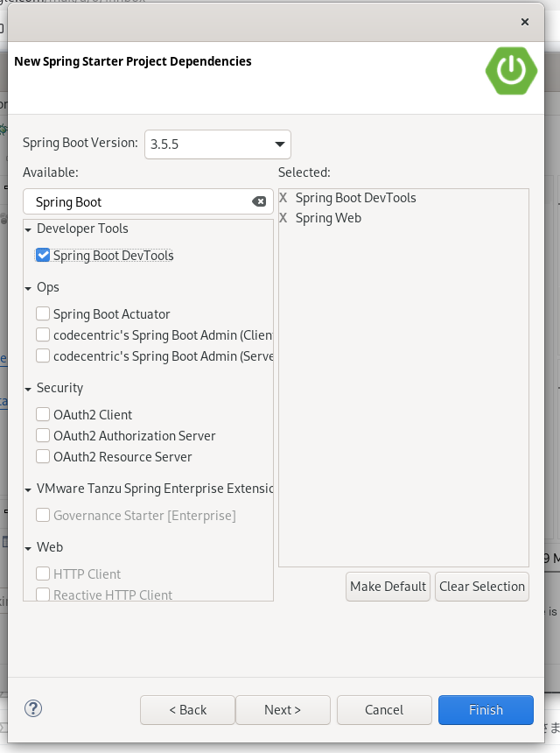Image resolution: width=560 pixels, height=753 pixels.
Task: Open the Spring Boot Version dropdown
Action: pyautogui.click(x=218, y=144)
